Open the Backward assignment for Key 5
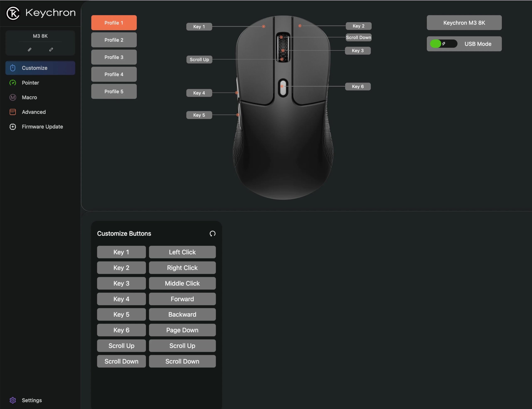Screen dimensions: 532x409 [x=182, y=314]
